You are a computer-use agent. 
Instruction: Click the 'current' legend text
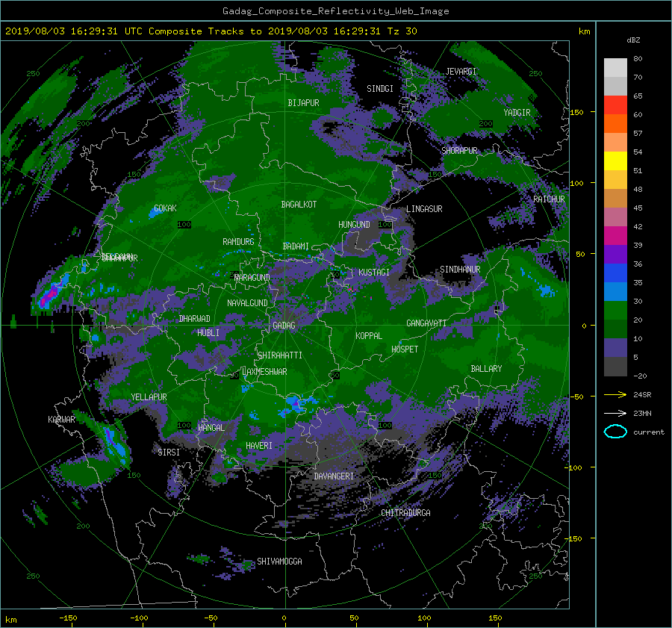(648, 432)
